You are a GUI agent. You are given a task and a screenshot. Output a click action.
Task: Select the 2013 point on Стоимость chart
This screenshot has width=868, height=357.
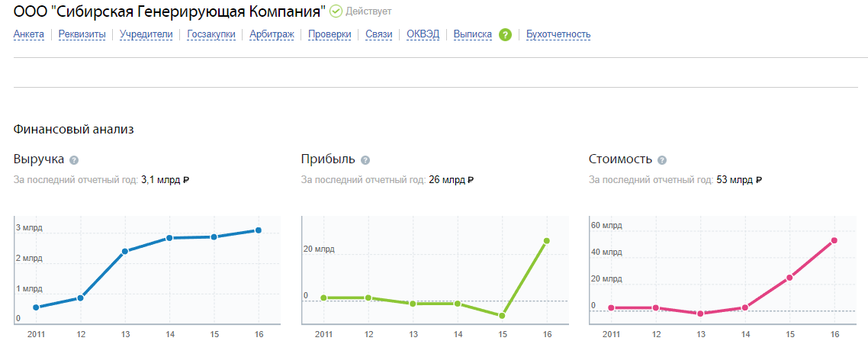pyautogui.click(x=700, y=314)
